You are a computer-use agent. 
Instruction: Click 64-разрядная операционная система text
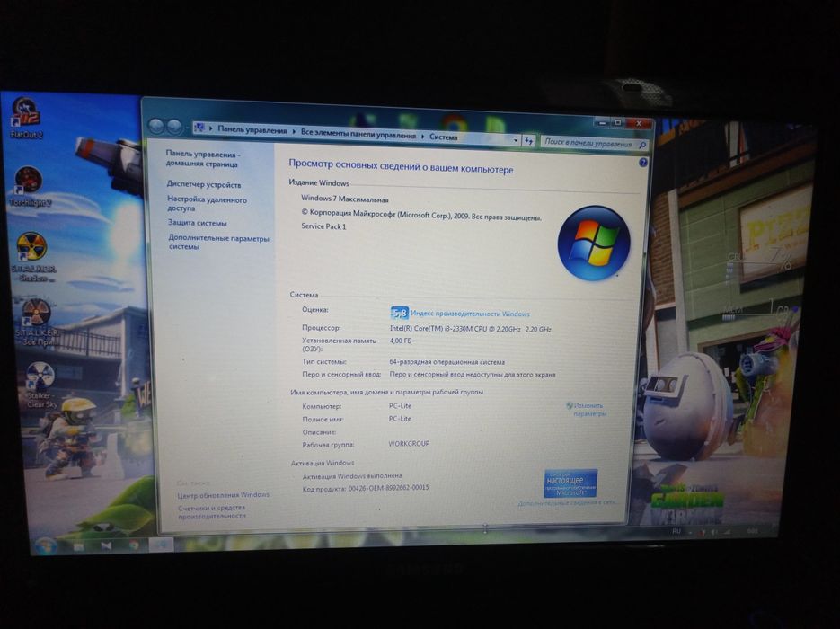(447, 362)
